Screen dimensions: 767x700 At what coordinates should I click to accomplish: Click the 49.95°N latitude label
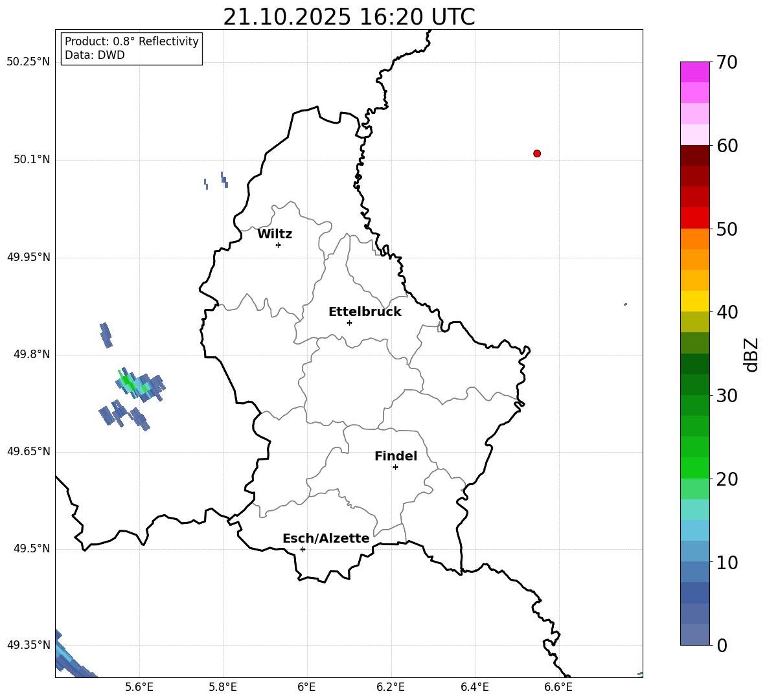pyautogui.click(x=29, y=256)
